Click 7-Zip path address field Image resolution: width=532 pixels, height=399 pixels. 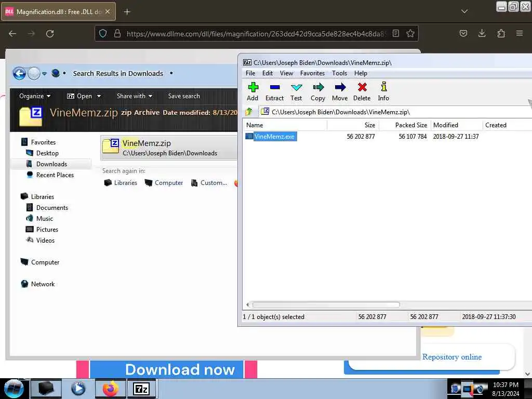(x=395, y=112)
